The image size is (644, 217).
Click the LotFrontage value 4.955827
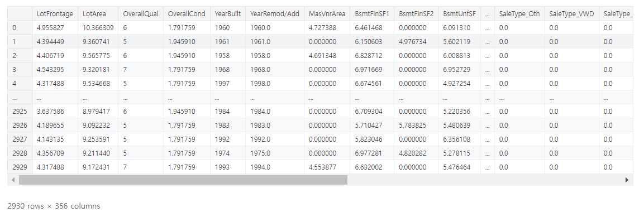pyautogui.click(x=50, y=28)
